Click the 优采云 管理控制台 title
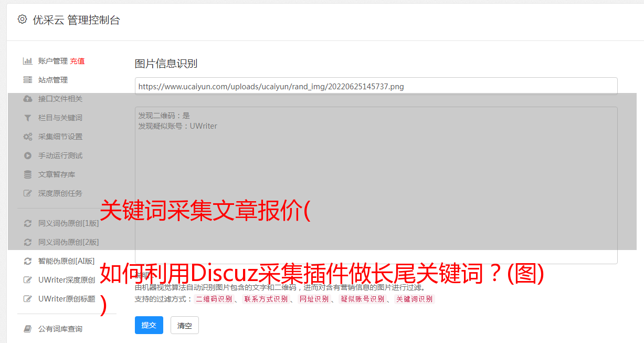Screen dimensions: 644x343 tap(76, 20)
